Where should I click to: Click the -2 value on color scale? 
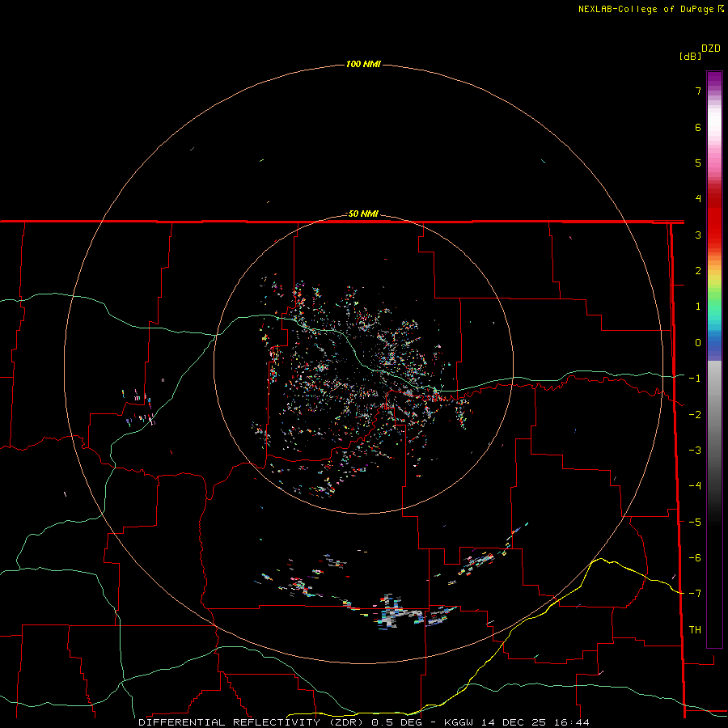click(x=695, y=415)
